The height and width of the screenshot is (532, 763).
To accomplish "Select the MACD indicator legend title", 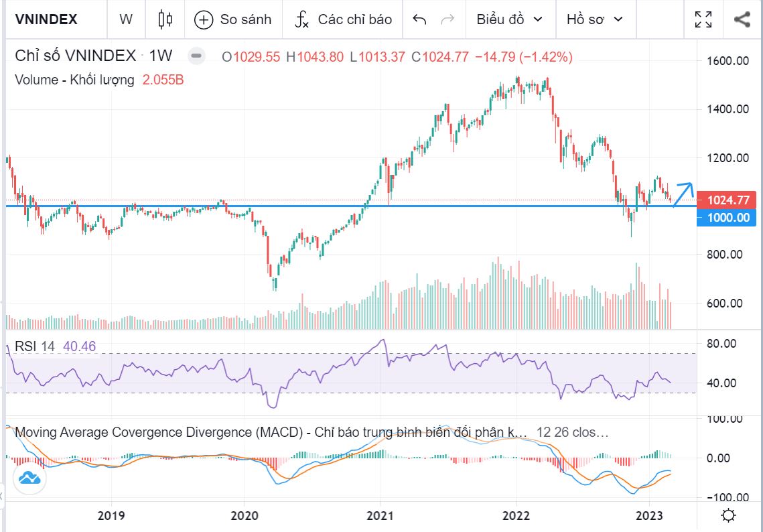I will [x=271, y=432].
